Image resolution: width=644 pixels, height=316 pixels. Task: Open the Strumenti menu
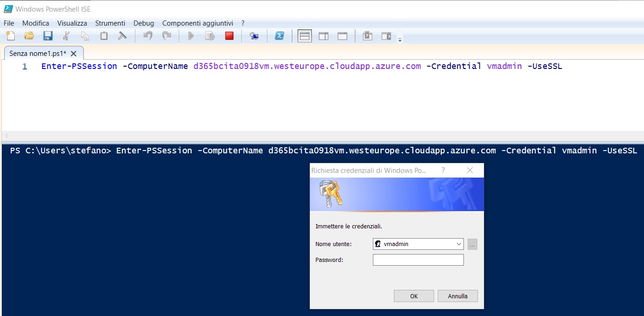coord(110,23)
